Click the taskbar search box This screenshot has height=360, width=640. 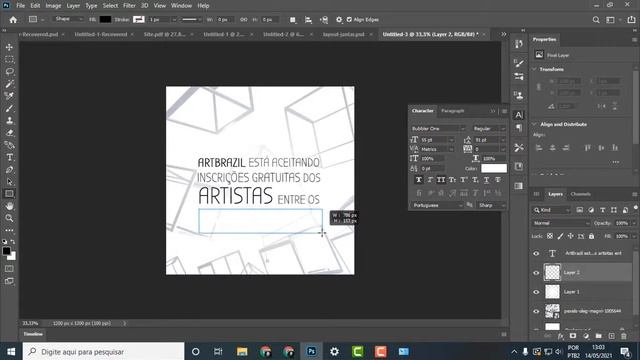tap(104, 351)
